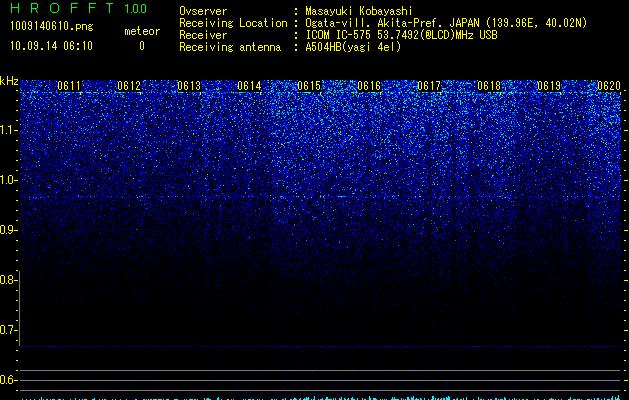The height and width of the screenshot is (400, 629).
Task: Select the filename 1009140610.png
Action: pos(52,26)
